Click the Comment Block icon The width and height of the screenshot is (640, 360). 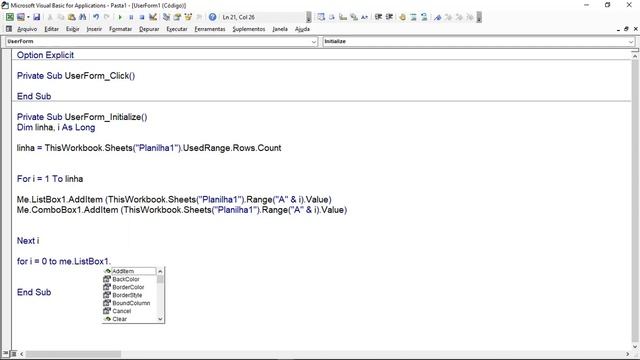click(x=413, y=17)
